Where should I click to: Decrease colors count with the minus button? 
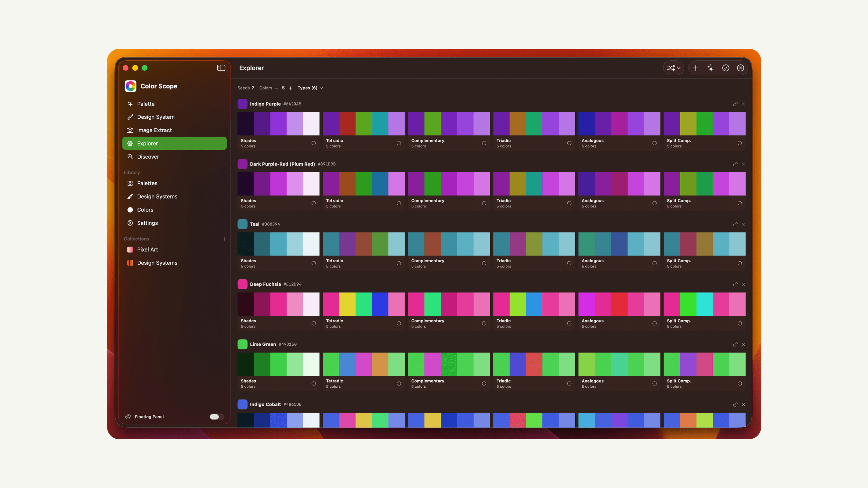tap(276, 88)
